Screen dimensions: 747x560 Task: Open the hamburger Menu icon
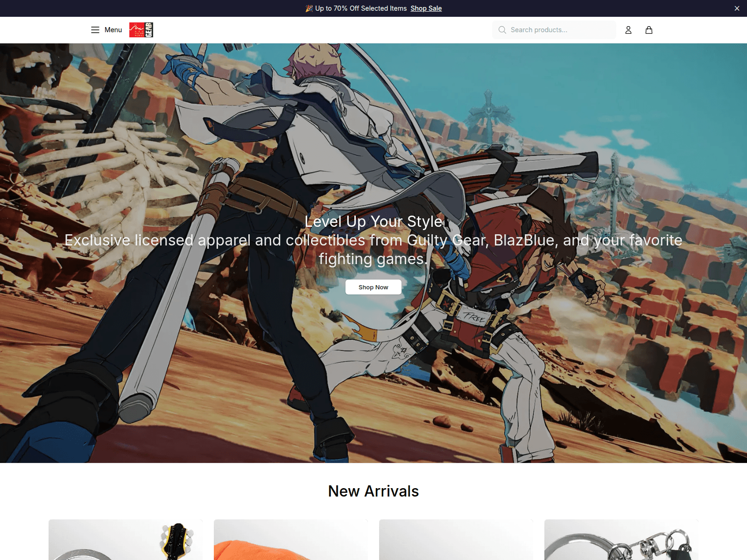tap(95, 30)
